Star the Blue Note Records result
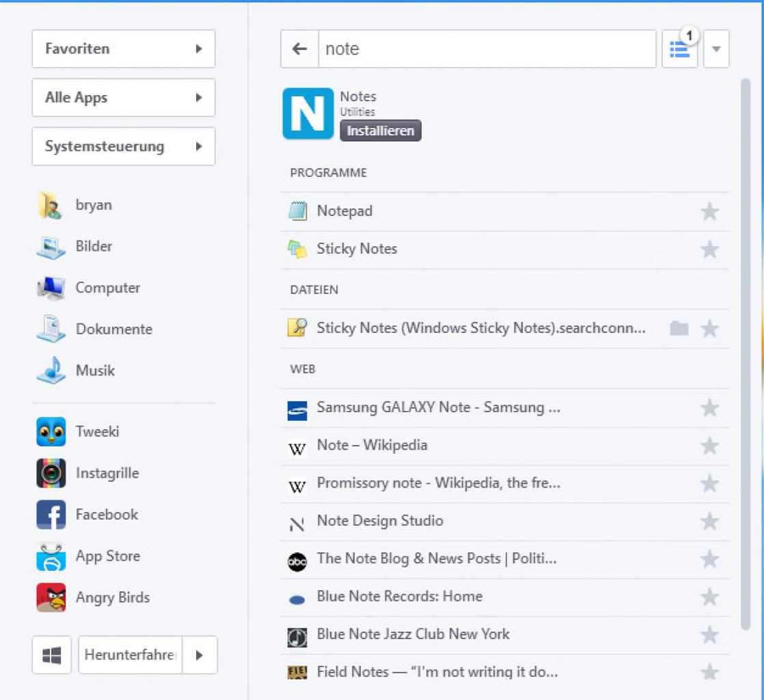The image size is (764, 700). point(709,597)
